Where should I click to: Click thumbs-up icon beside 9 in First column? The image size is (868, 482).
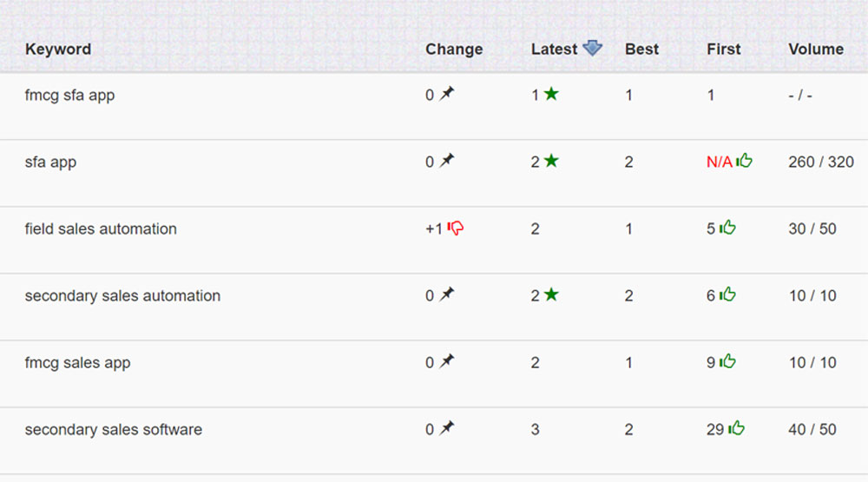click(x=727, y=361)
